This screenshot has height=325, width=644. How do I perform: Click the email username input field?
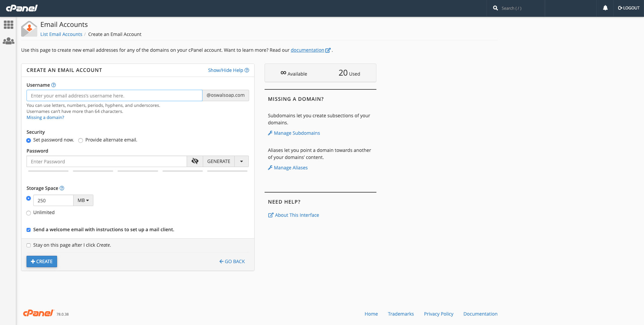(114, 95)
